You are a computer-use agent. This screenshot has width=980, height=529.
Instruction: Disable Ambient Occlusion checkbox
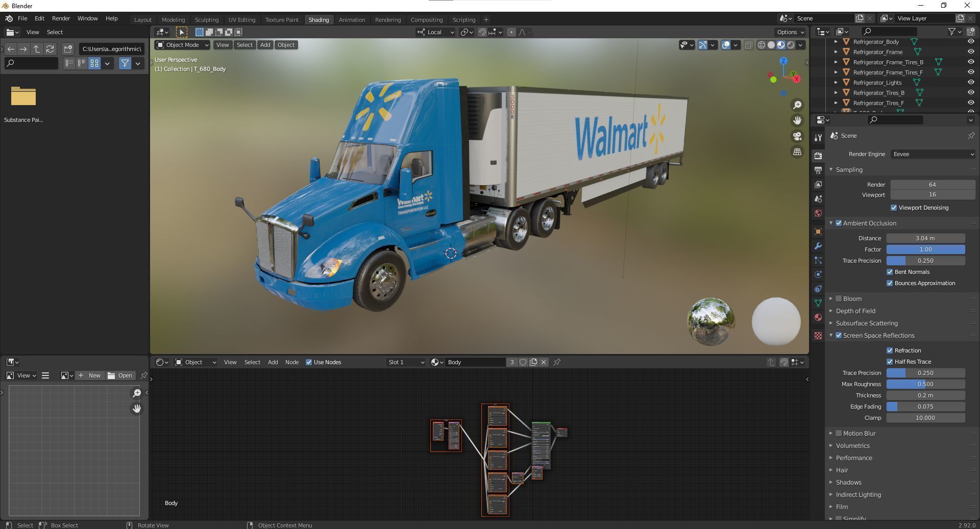839,223
